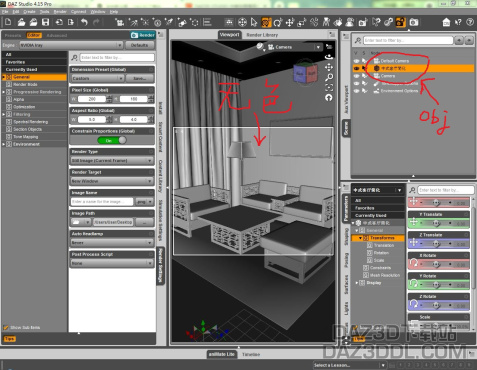The height and width of the screenshot is (370, 477).
Task: Click the viewport orbit cube
Action: (x=305, y=73)
